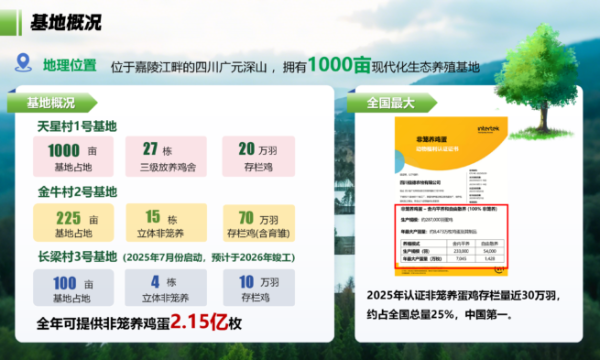
Task: Click the green 1000亩 figure in location sentence
Action: [339, 64]
